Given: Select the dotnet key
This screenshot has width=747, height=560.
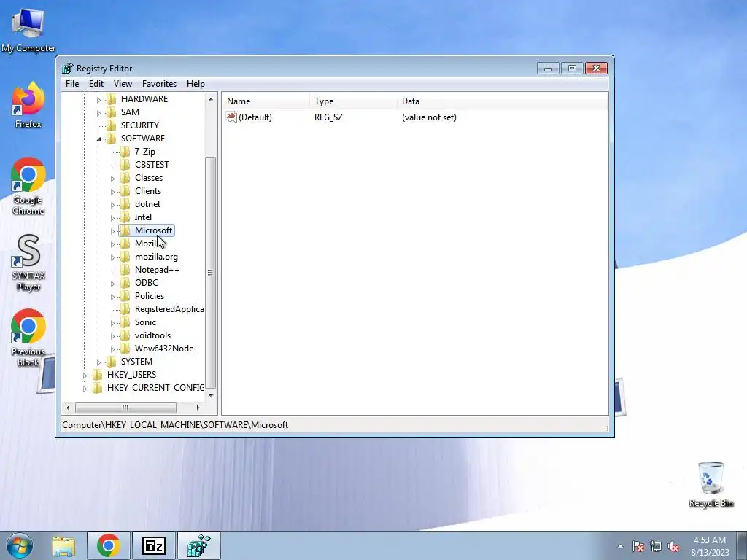Looking at the screenshot, I should click(147, 204).
